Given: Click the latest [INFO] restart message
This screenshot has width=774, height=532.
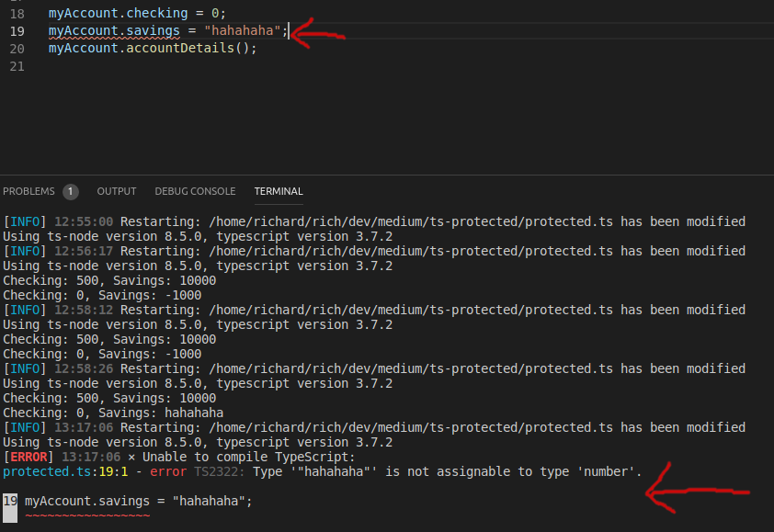Looking at the screenshot, I should 28,427.
